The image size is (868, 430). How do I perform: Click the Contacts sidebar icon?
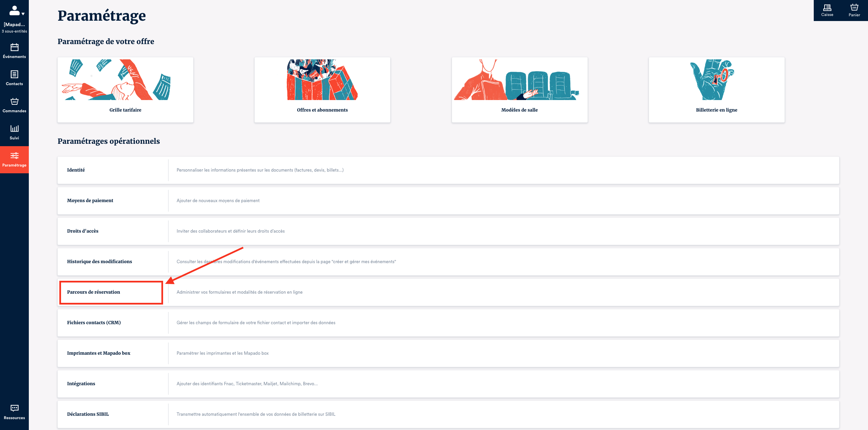14,75
